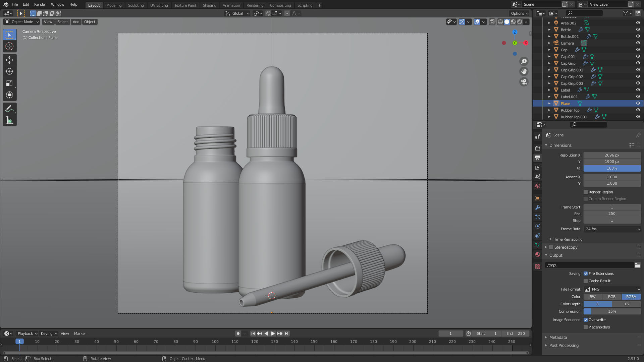
Task: Toggle the camera view gizmo button
Action: (524, 82)
